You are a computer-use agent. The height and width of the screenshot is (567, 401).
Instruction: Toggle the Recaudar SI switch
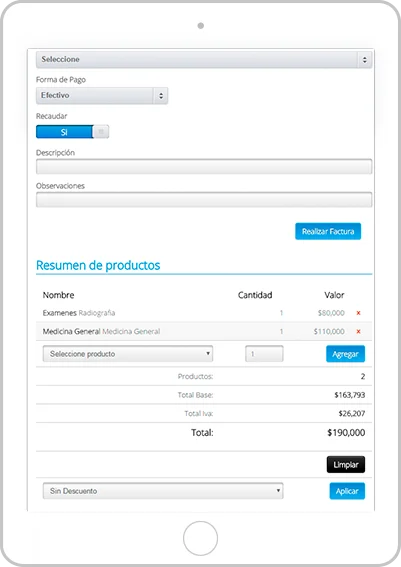point(72,132)
